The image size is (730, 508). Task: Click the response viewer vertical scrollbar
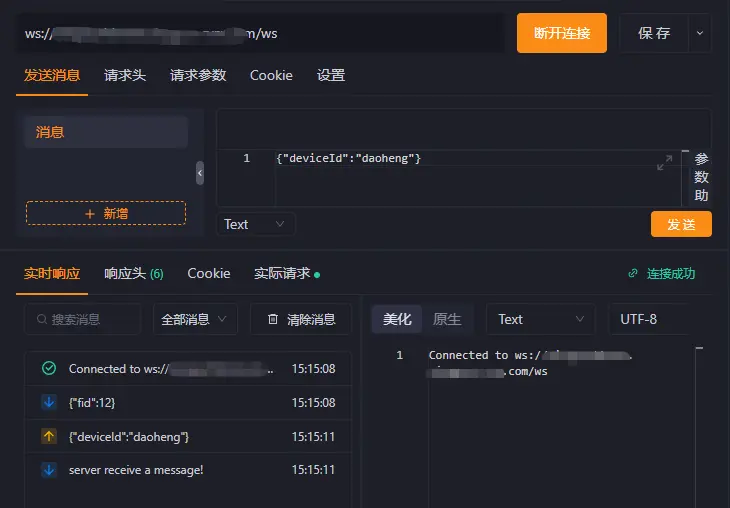(x=699, y=426)
